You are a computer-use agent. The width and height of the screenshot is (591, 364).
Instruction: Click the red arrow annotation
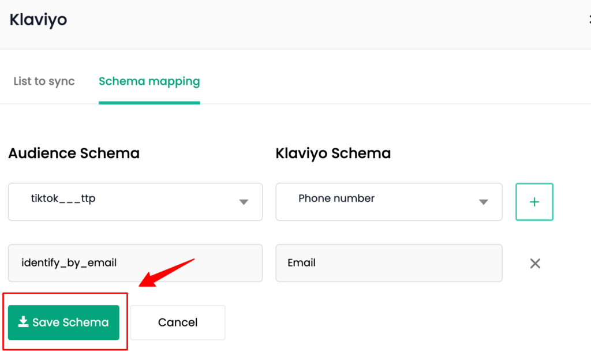coord(166,273)
